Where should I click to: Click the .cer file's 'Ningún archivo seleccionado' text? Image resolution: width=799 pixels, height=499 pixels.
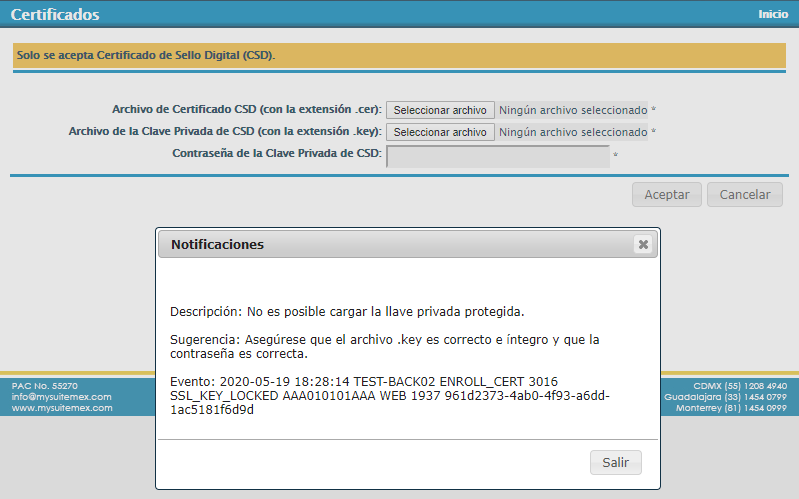tap(573, 110)
